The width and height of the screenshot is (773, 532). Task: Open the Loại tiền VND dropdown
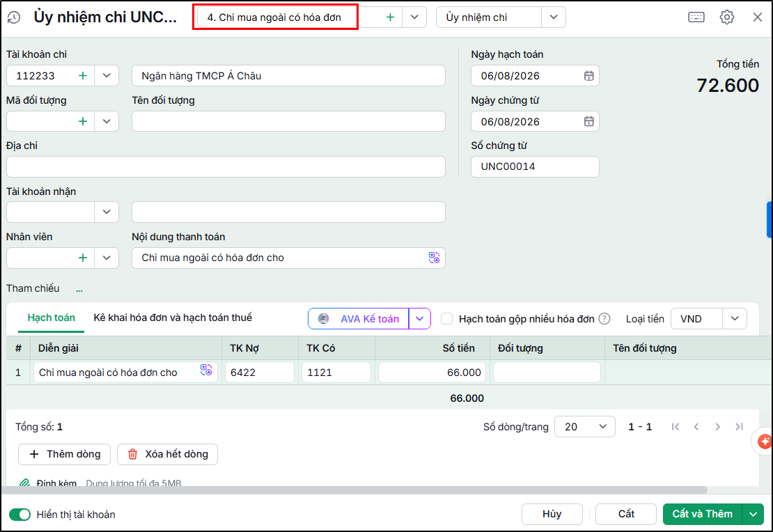pos(735,319)
